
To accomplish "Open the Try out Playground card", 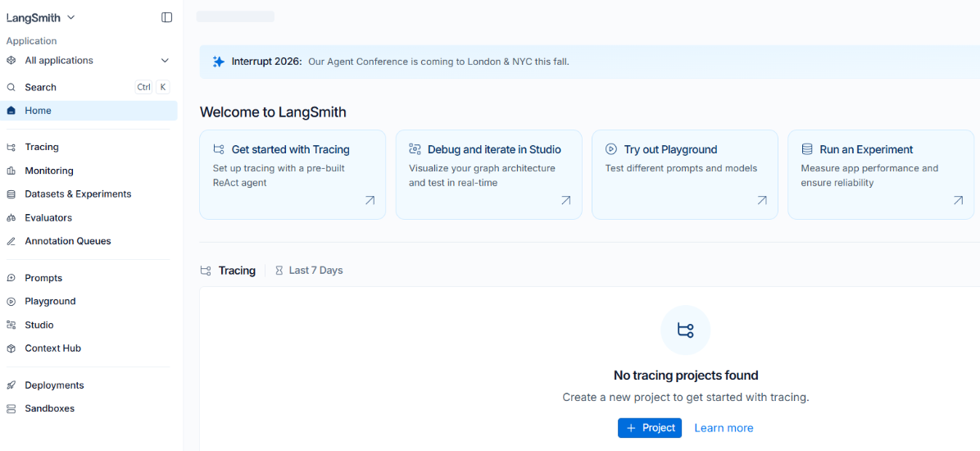I will pos(685,175).
